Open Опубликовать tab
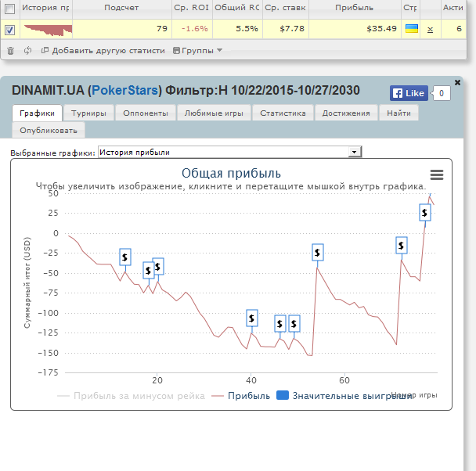 [49, 131]
